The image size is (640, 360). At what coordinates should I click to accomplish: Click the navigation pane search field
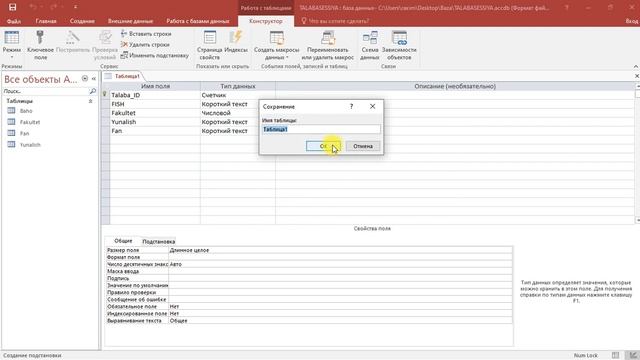pyautogui.click(x=45, y=91)
